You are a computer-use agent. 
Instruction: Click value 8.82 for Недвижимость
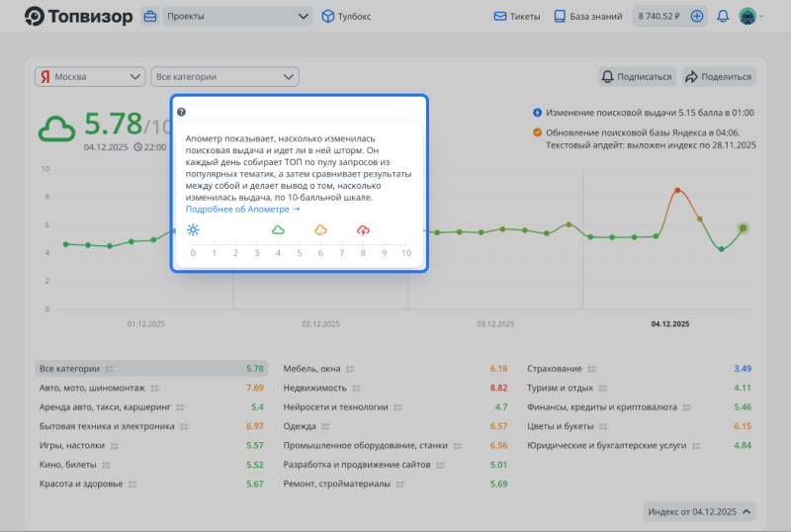pyautogui.click(x=498, y=388)
